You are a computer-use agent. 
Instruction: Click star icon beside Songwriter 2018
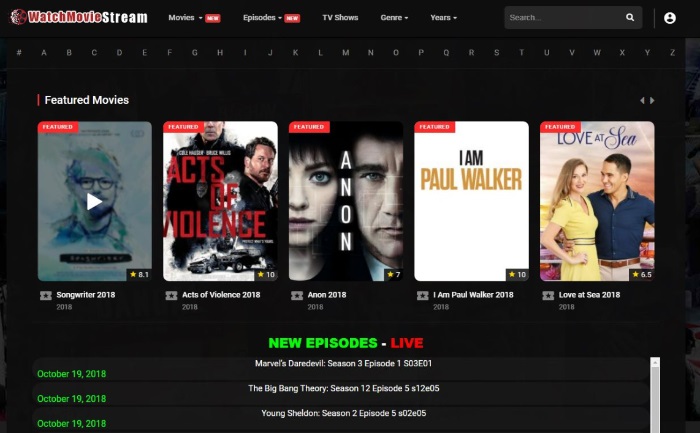tap(46, 296)
